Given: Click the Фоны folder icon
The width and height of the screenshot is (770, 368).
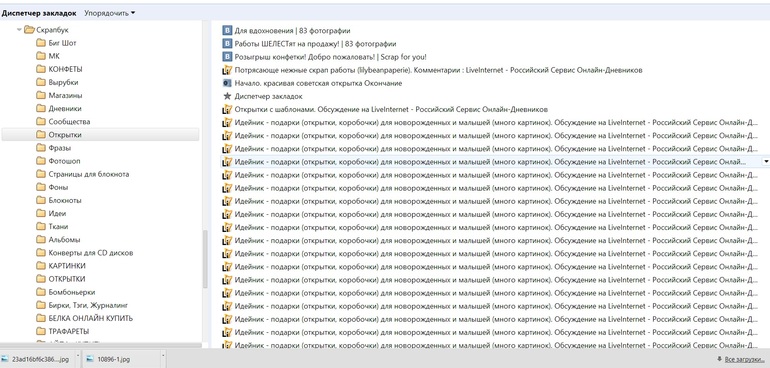Looking at the screenshot, I should (41, 187).
